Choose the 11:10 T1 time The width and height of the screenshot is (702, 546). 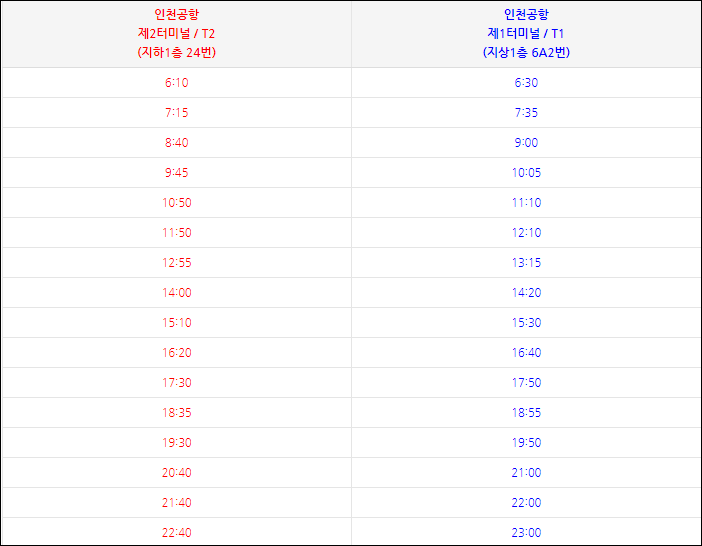[x=526, y=203]
